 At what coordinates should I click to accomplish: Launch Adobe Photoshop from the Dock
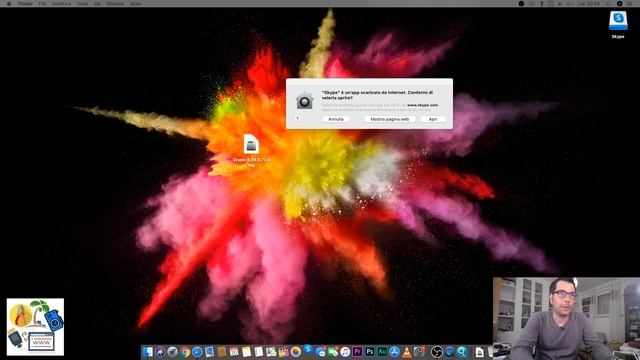pos(369,352)
